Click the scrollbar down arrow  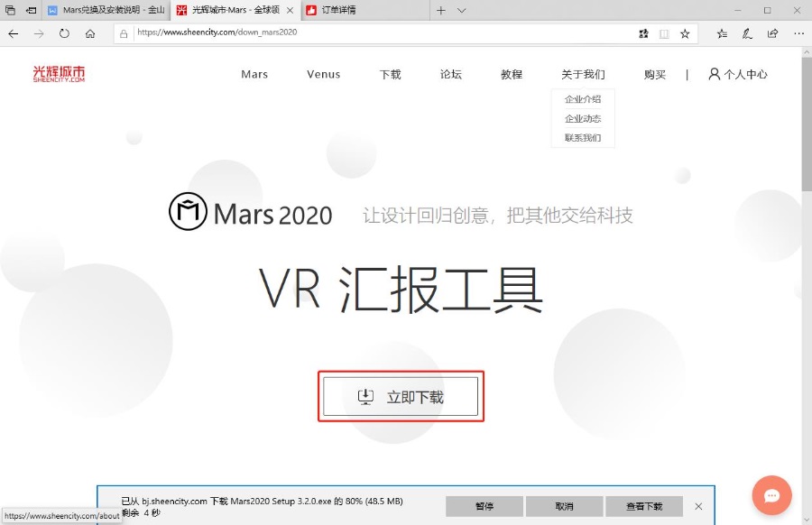pos(807,520)
